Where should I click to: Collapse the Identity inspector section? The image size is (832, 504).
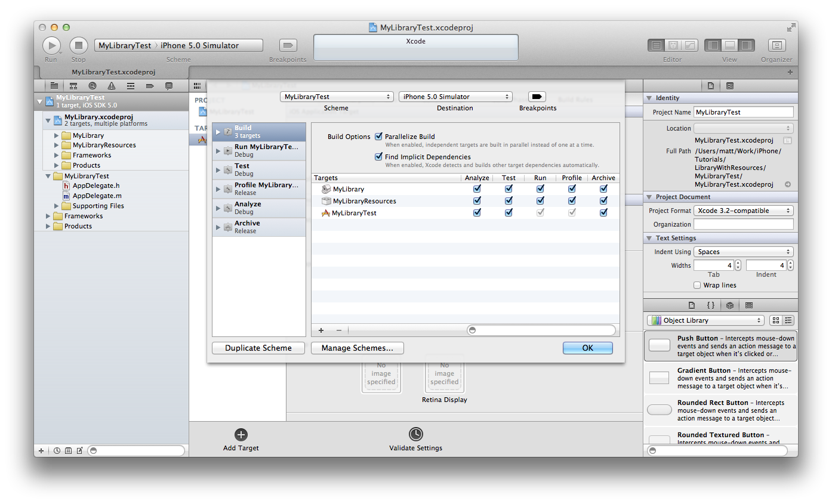click(649, 98)
